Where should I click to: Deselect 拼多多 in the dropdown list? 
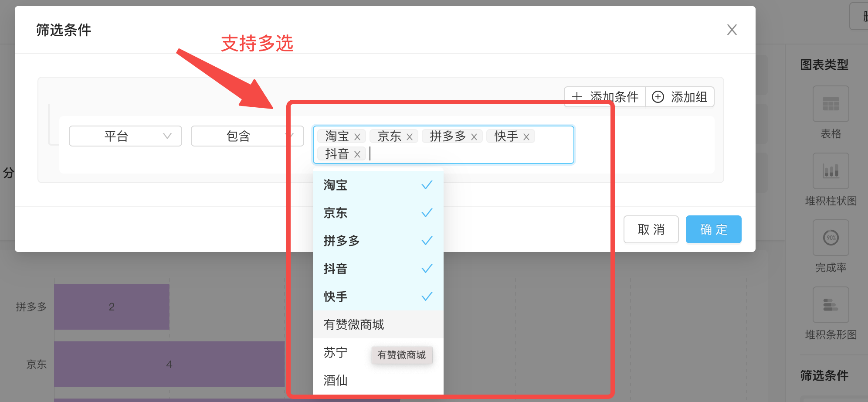(378, 241)
